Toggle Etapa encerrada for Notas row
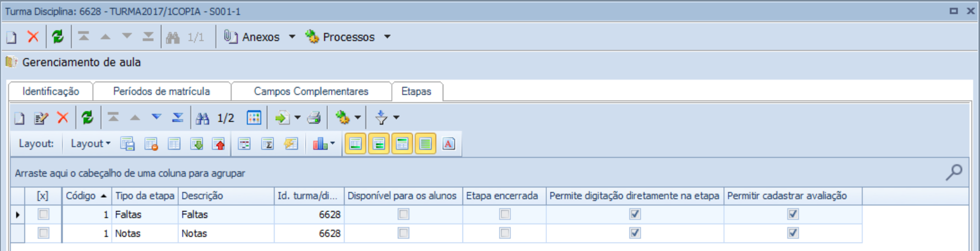This screenshot has height=251, width=980. point(505,233)
